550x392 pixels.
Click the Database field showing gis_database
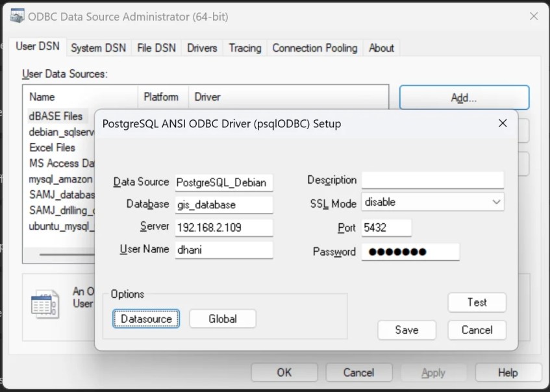(x=224, y=204)
